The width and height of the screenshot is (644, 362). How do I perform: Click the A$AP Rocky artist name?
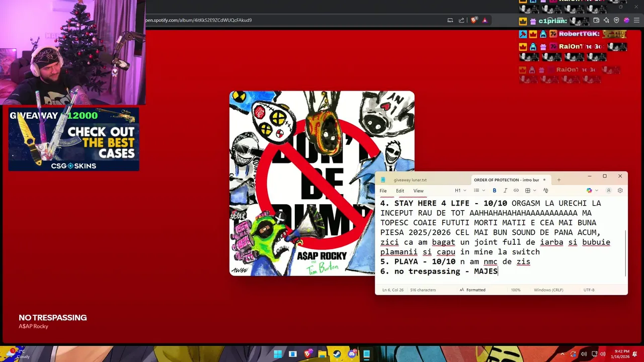pos(33,326)
